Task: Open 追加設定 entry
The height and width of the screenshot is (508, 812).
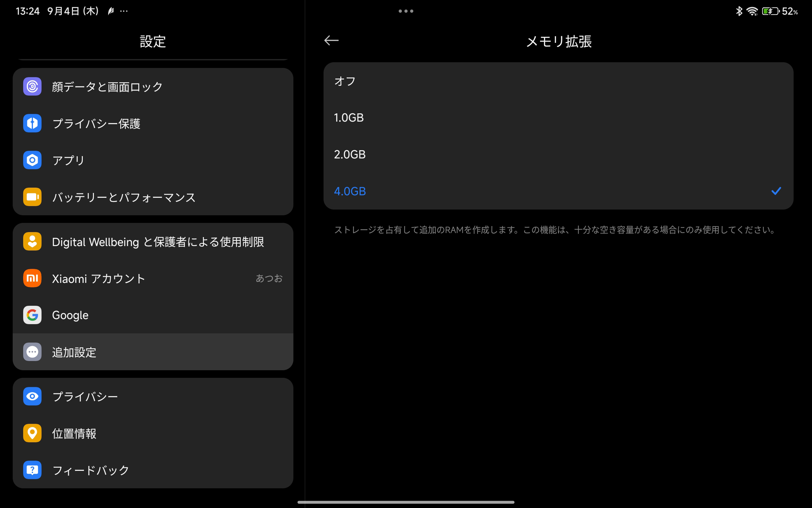Action: click(x=153, y=352)
